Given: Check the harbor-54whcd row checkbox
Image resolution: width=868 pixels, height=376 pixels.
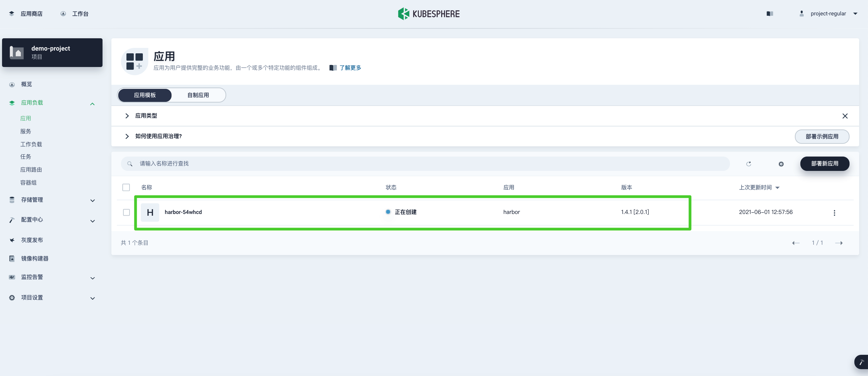Looking at the screenshot, I should coord(126,212).
